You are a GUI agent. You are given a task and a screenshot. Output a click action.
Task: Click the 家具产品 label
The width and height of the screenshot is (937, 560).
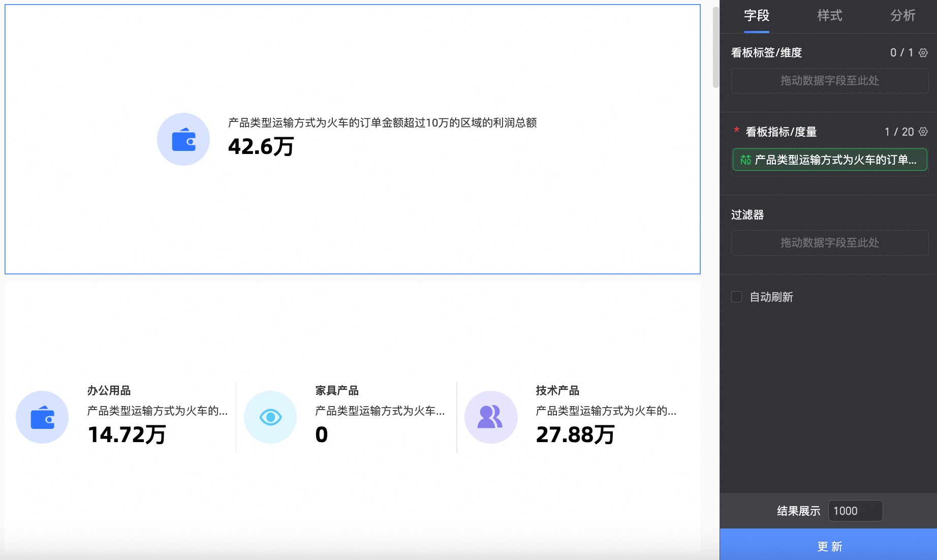[x=337, y=390]
